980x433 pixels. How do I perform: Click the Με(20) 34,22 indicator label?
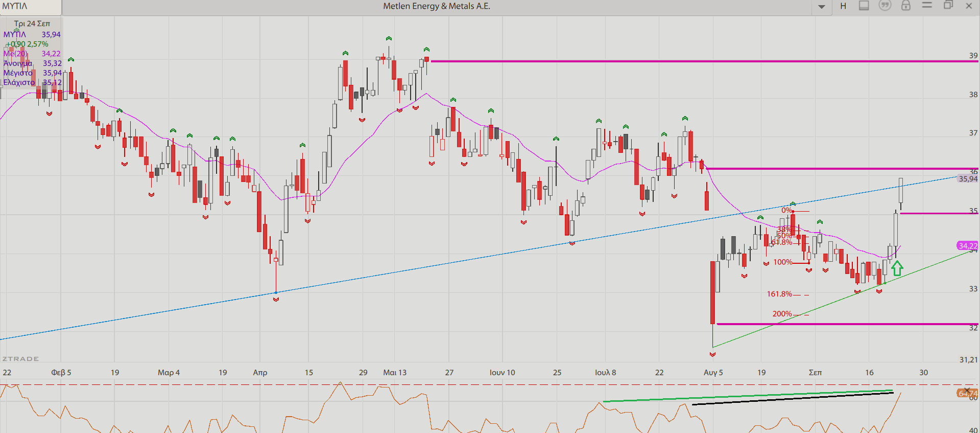tap(32, 54)
